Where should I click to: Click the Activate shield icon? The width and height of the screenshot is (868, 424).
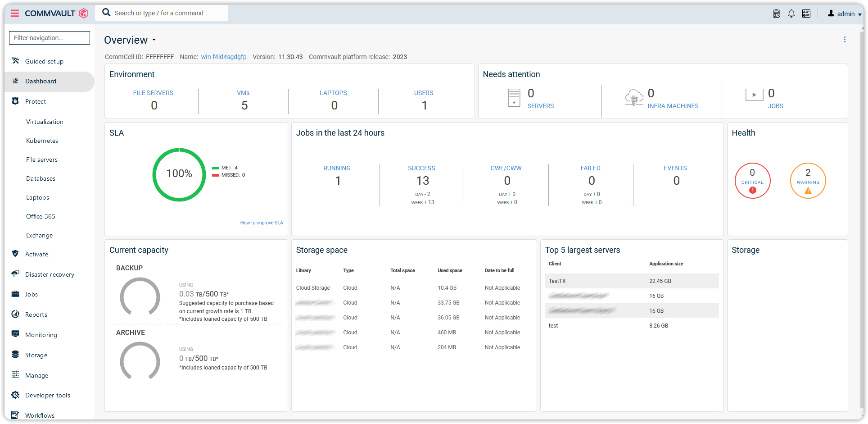tap(15, 254)
